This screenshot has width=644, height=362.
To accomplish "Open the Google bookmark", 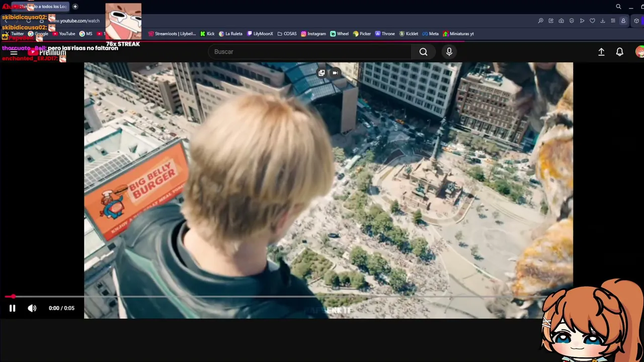I will coord(38,34).
